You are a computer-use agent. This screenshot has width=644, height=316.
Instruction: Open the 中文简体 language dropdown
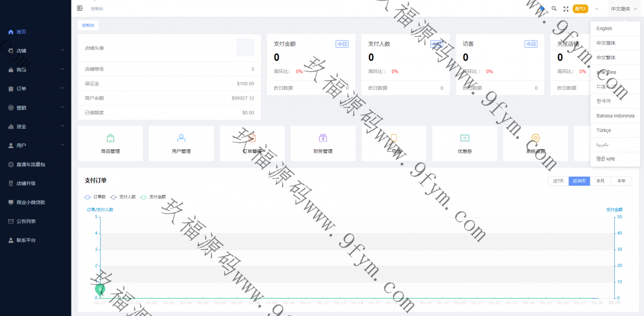[x=623, y=9]
